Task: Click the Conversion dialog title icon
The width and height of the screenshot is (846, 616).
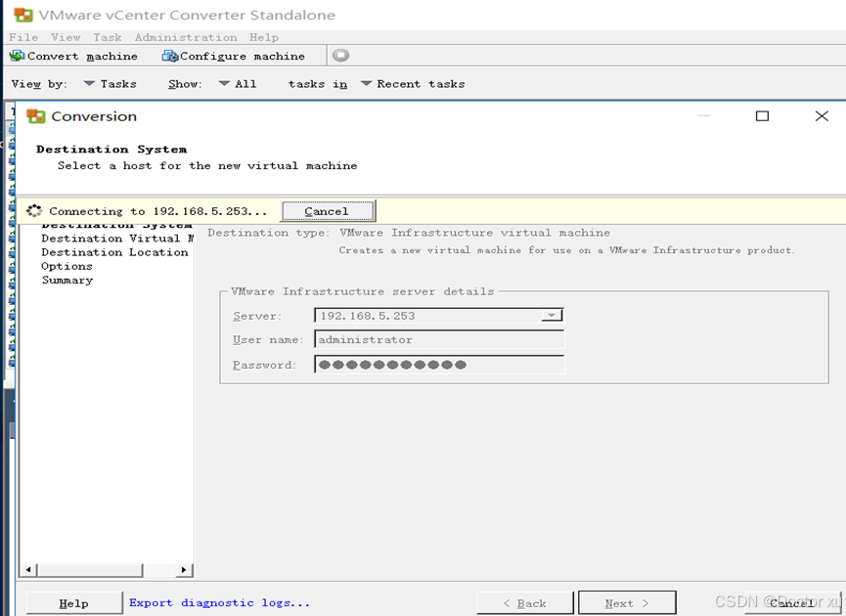Action: click(x=35, y=116)
